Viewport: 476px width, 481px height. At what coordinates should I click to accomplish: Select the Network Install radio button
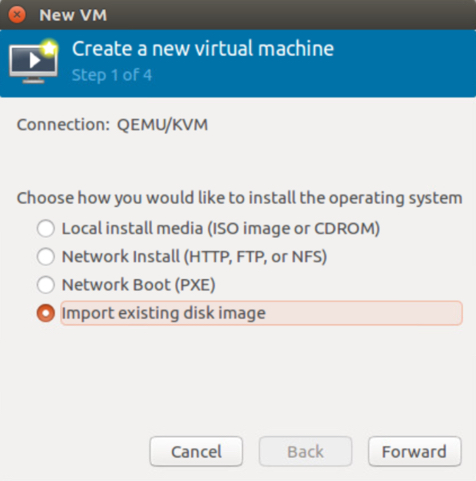point(46,256)
